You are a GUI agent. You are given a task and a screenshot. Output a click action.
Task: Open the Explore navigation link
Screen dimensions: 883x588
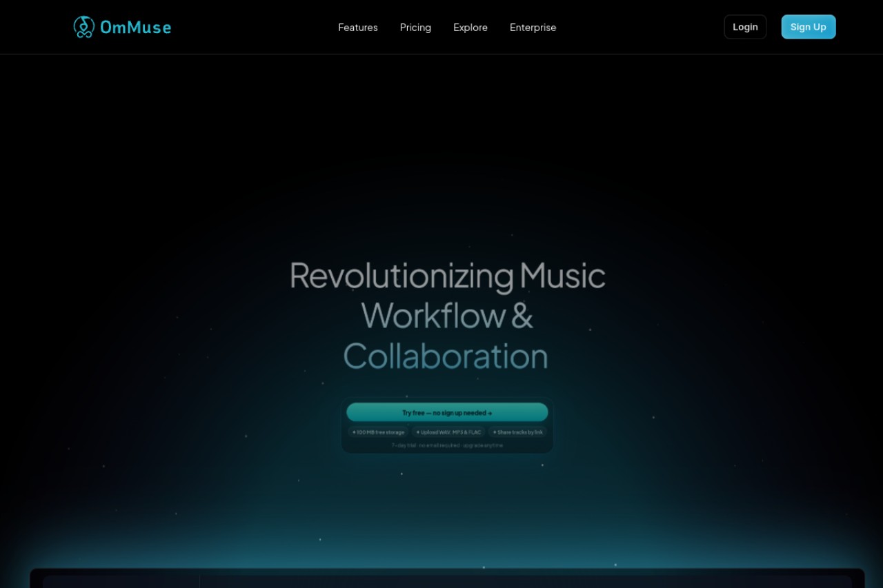tap(470, 28)
